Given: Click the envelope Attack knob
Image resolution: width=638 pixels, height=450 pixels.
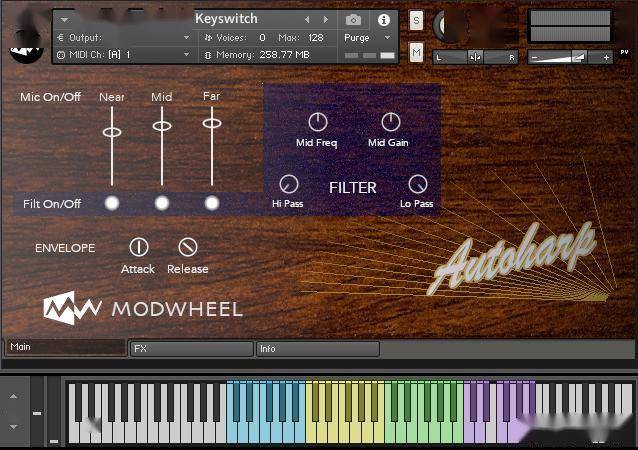Looking at the screenshot, I should (138, 247).
